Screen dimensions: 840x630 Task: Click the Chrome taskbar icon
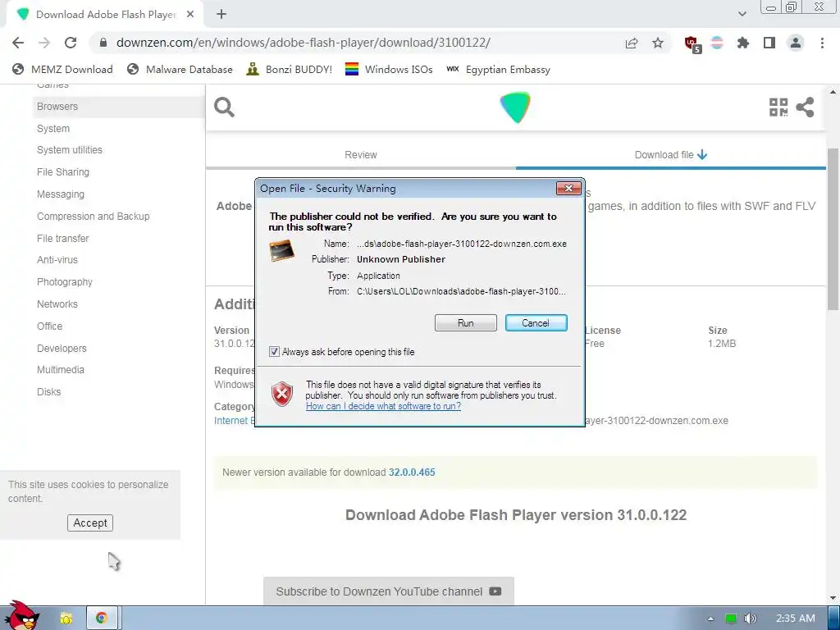pyautogui.click(x=101, y=619)
